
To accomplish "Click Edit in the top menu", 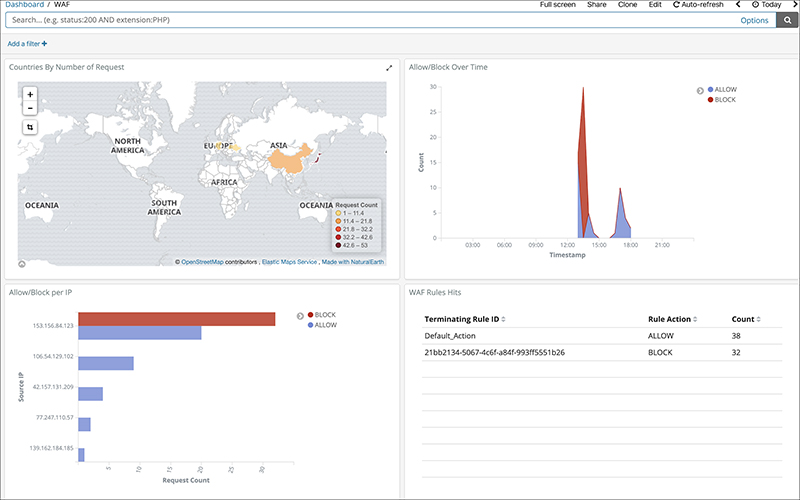I will pyautogui.click(x=655, y=5).
